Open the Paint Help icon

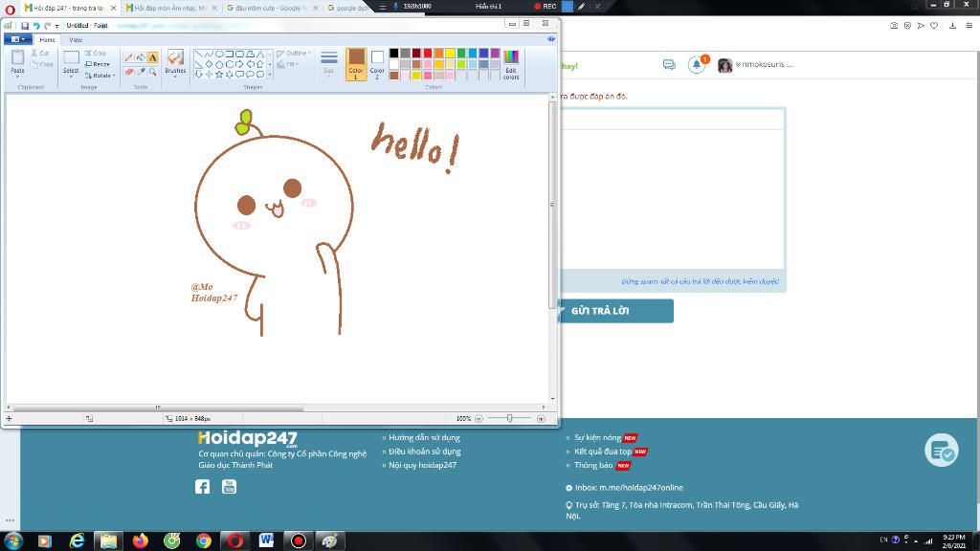(x=550, y=39)
